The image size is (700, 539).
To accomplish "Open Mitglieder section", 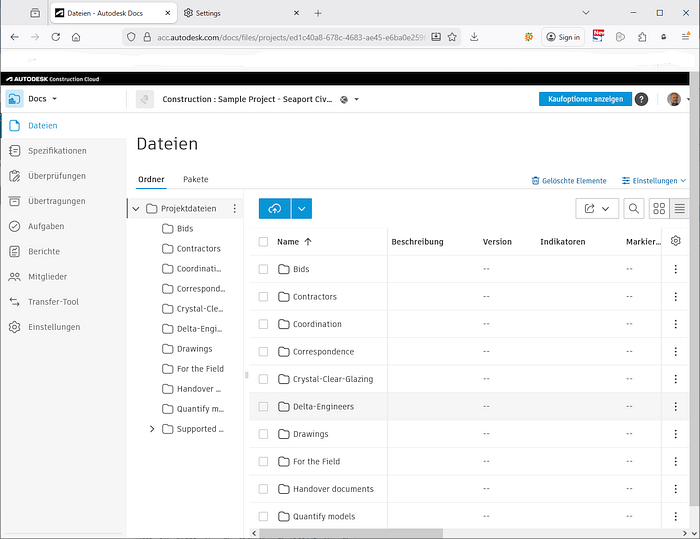I will pyautogui.click(x=47, y=276).
